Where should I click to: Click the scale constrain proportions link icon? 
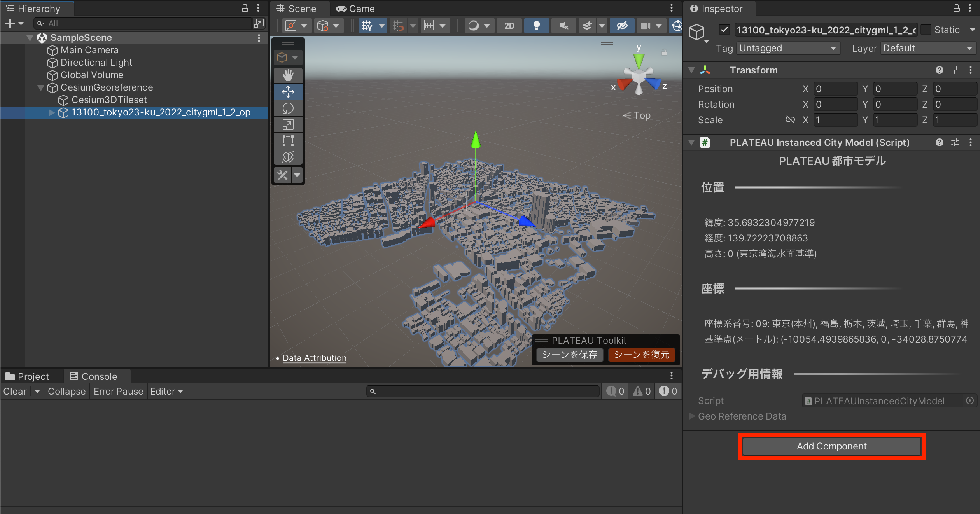tap(790, 120)
